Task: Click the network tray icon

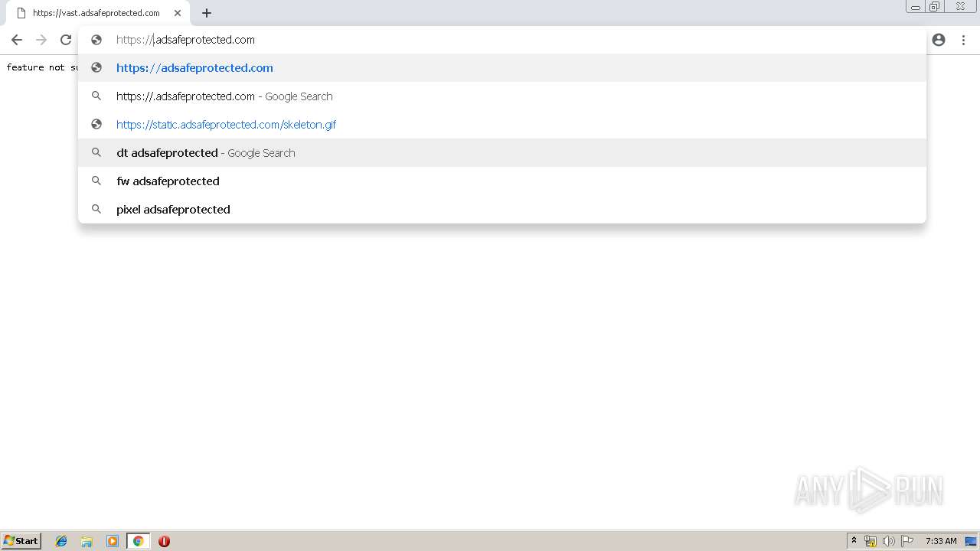Action: click(x=871, y=541)
